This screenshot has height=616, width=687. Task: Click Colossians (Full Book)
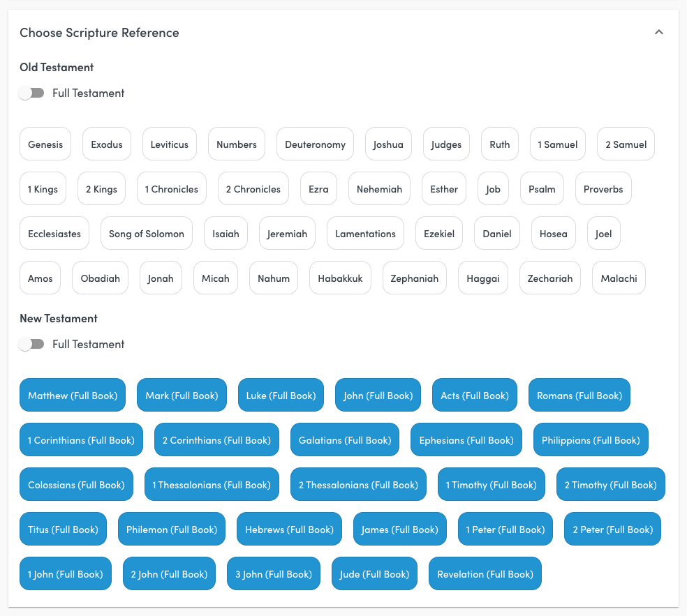[x=76, y=485]
